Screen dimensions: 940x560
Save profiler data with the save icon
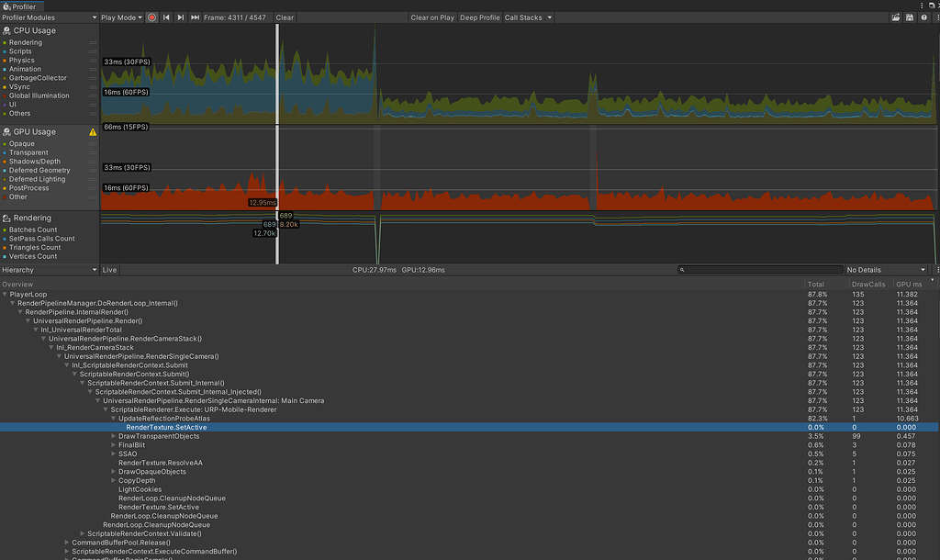tap(909, 17)
